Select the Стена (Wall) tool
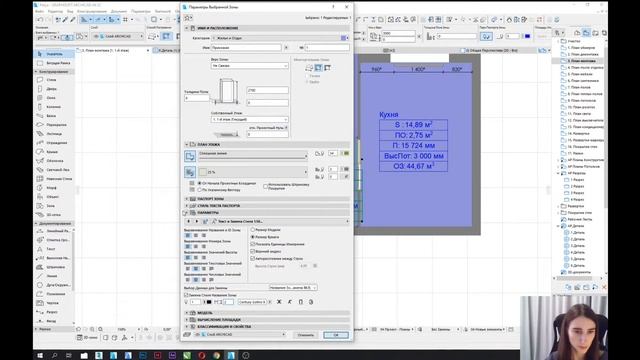 (x=54, y=80)
